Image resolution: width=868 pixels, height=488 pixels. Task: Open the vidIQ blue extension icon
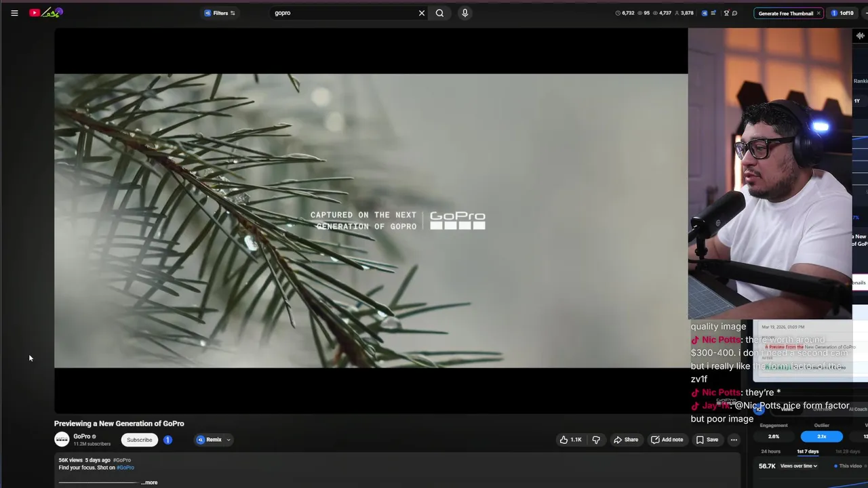705,13
